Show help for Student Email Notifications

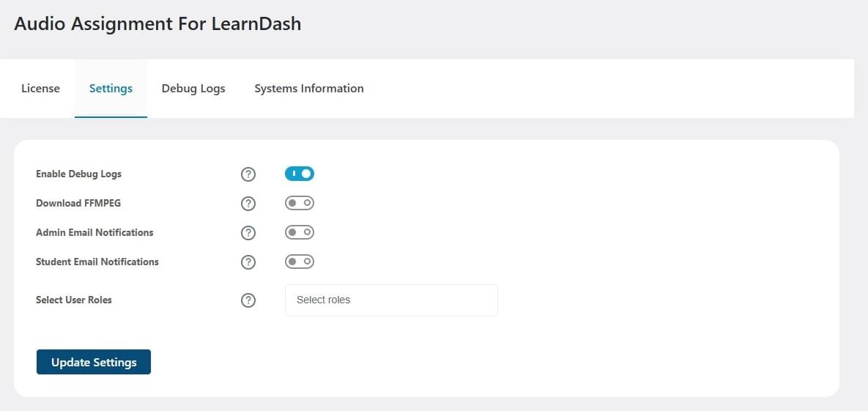click(x=248, y=262)
